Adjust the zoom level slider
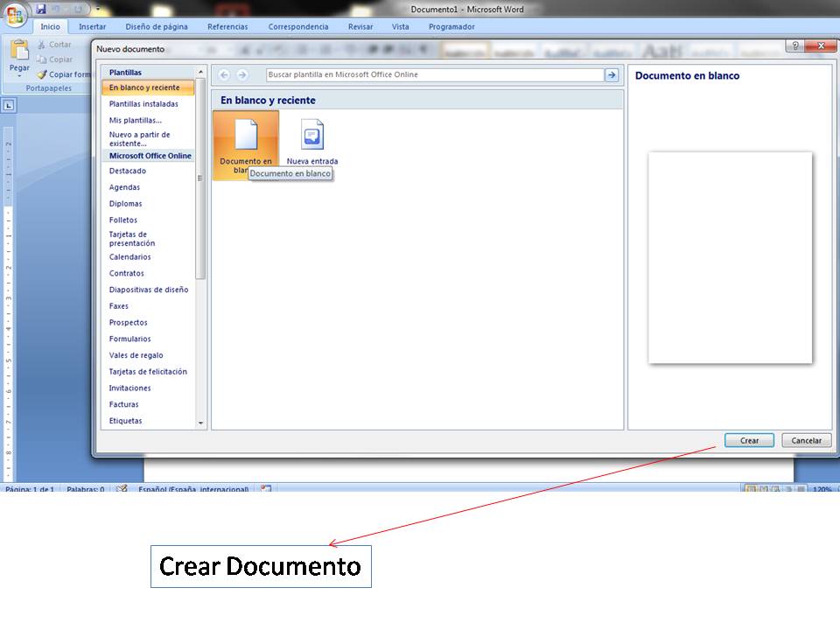The image size is (840, 630). click(836, 488)
